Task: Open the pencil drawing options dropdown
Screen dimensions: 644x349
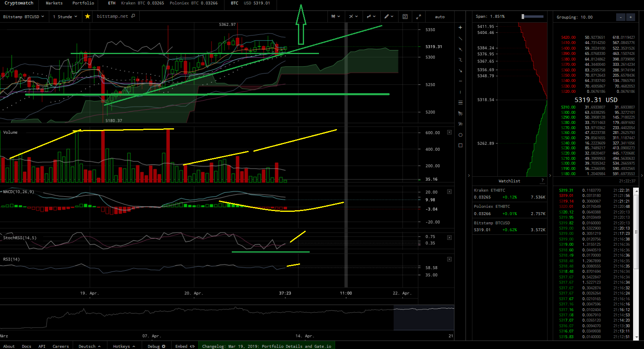Action: [x=389, y=17]
